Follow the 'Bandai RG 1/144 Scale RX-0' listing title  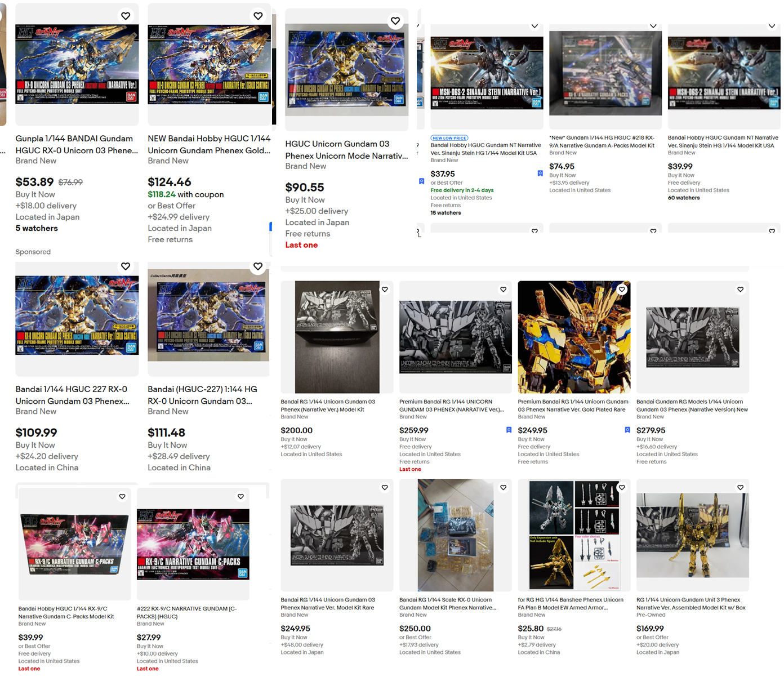[448, 603]
